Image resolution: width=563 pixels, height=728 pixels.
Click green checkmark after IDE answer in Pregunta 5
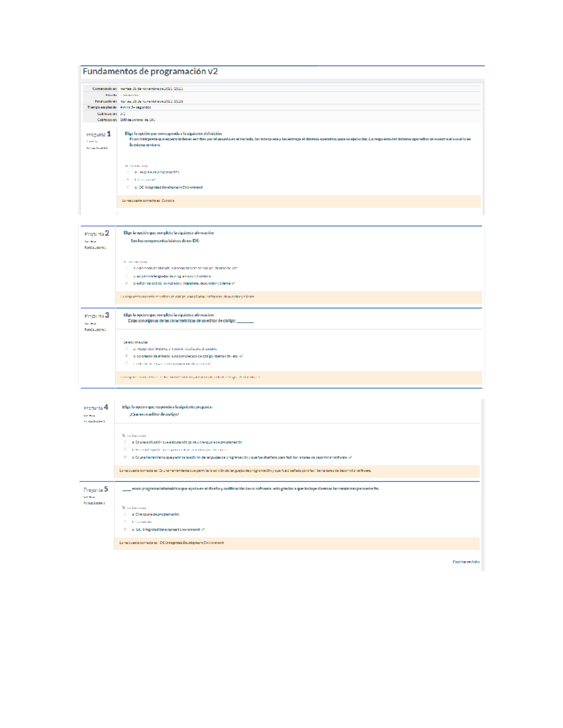click(x=203, y=529)
